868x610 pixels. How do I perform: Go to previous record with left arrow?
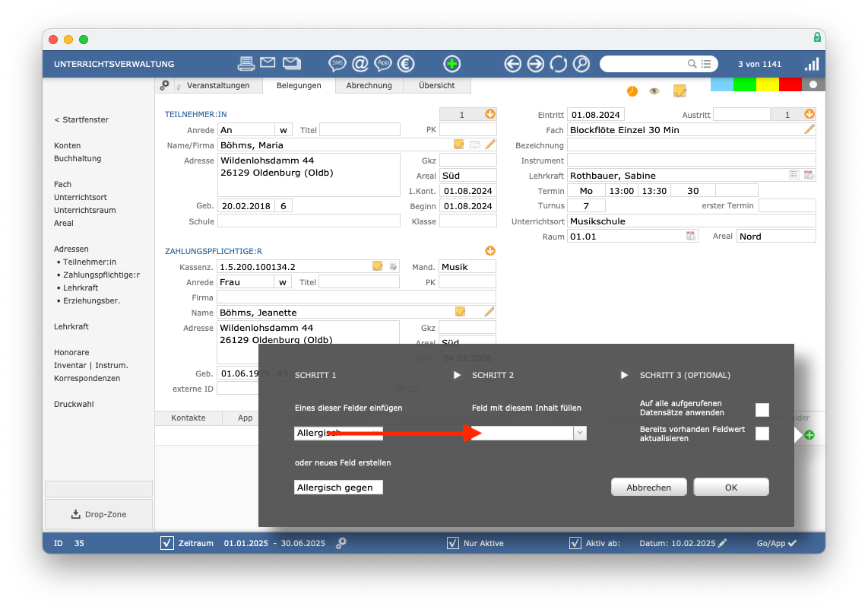click(x=512, y=64)
